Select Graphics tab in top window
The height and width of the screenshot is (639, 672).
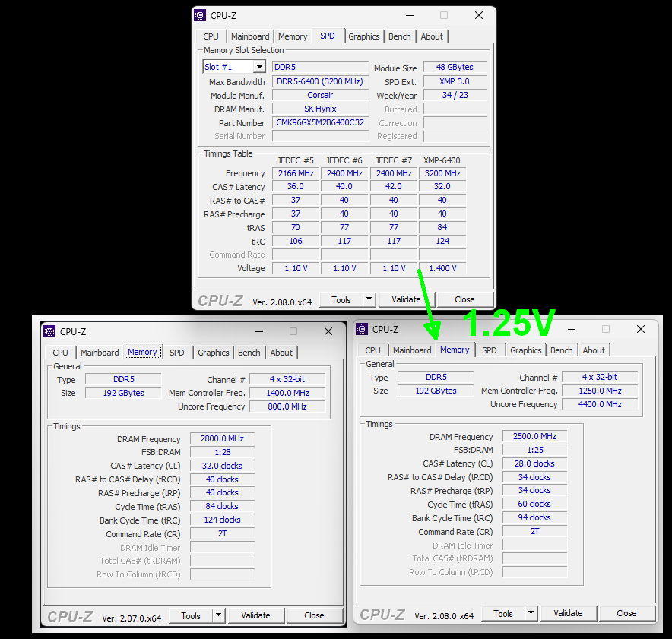(x=364, y=36)
